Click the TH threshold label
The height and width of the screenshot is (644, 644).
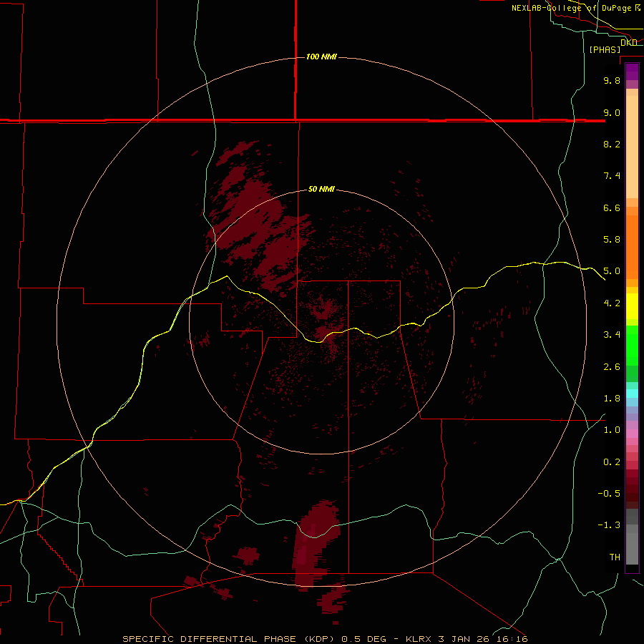coord(615,557)
